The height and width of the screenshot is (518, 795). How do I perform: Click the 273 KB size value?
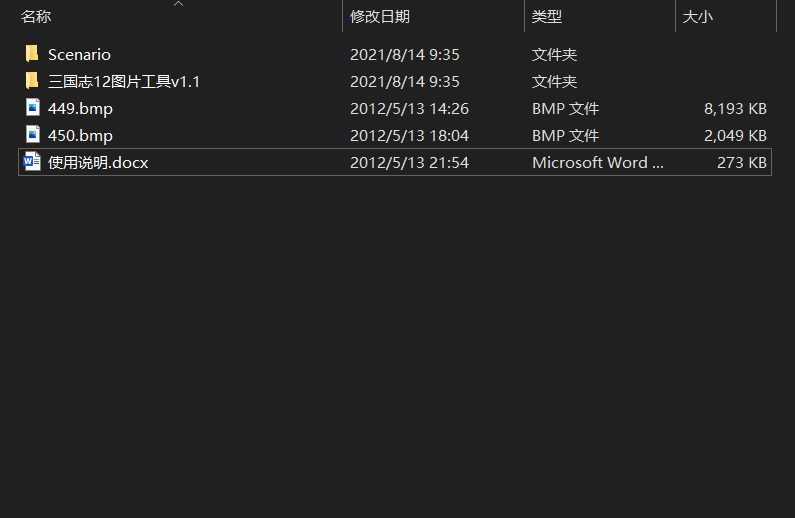coord(742,162)
